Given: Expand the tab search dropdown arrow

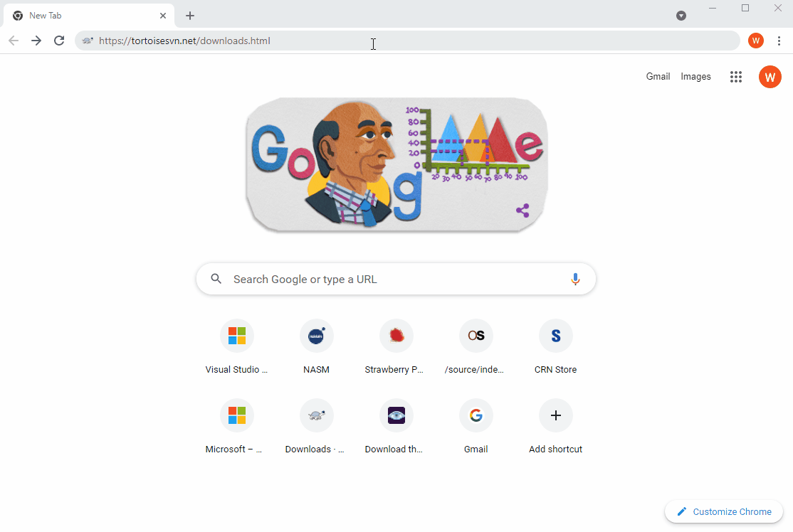Looking at the screenshot, I should tap(681, 16).
